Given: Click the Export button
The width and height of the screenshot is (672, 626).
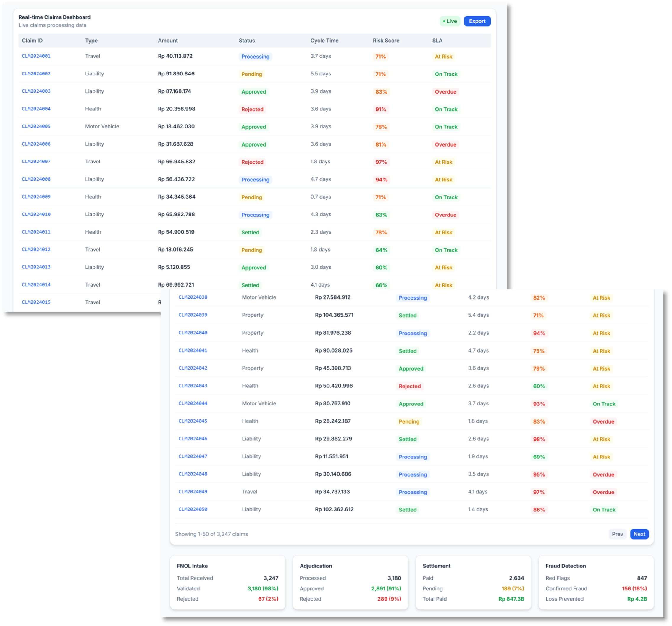Looking at the screenshot, I should point(477,21).
